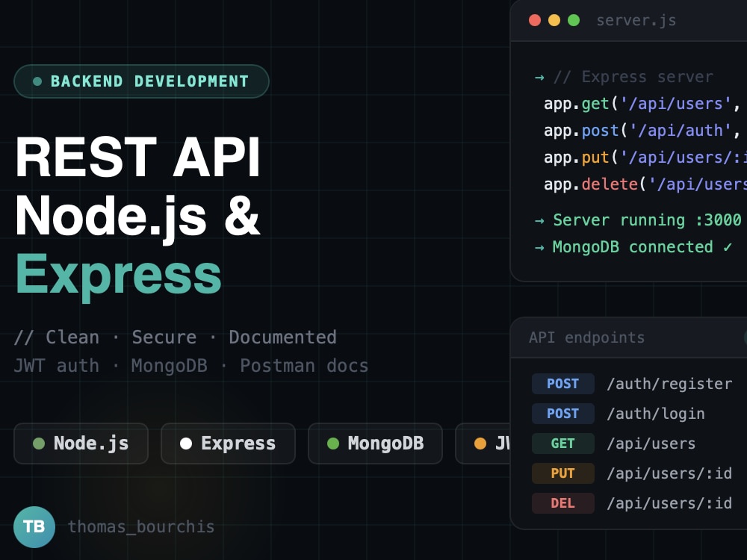Click the REST API heading
Screen dimensions: 747x560
click(x=137, y=157)
